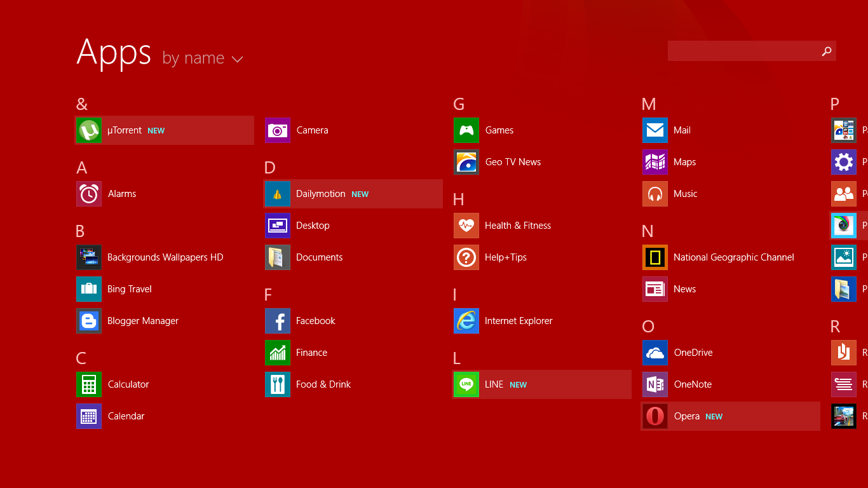This screenshot has height=488, width=868.
Task: Select the 'H' group header
Action: click(x=459, y=200)
